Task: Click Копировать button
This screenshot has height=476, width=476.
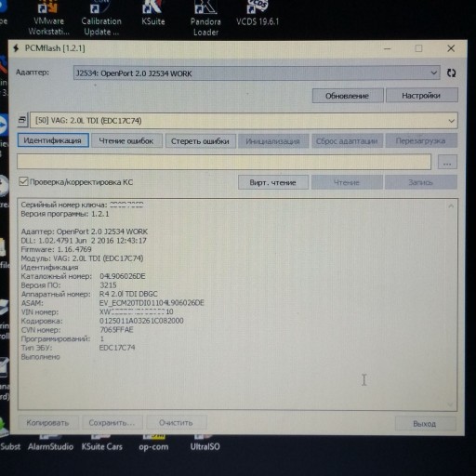Action: pos(47,423)
